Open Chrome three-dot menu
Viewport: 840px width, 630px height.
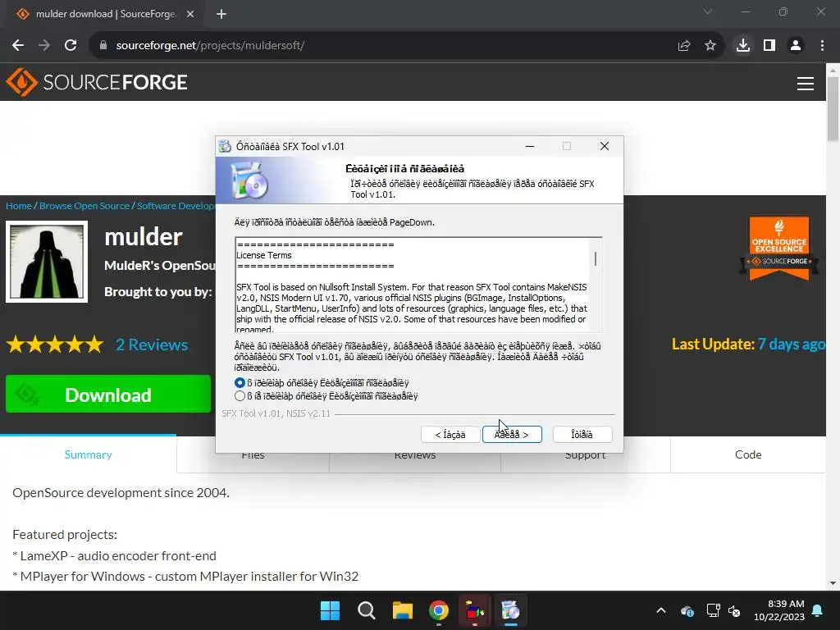tap(822, 46)
